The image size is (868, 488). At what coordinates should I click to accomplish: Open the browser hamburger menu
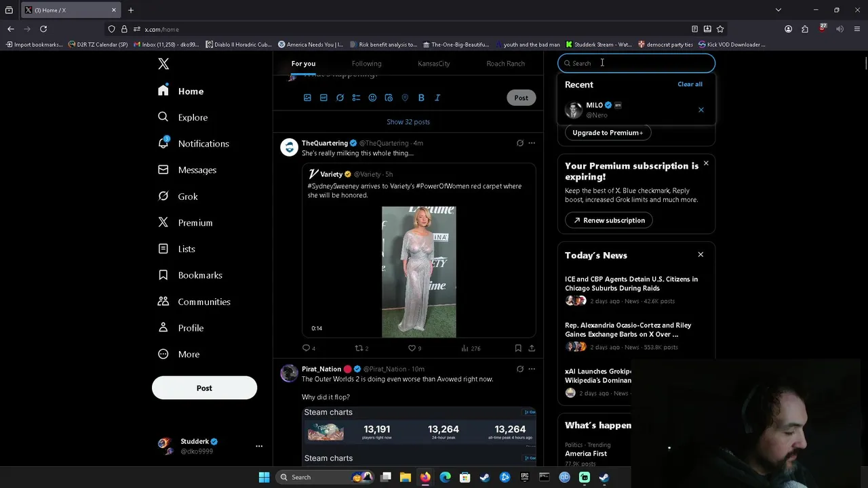click(x=858, y=29)
